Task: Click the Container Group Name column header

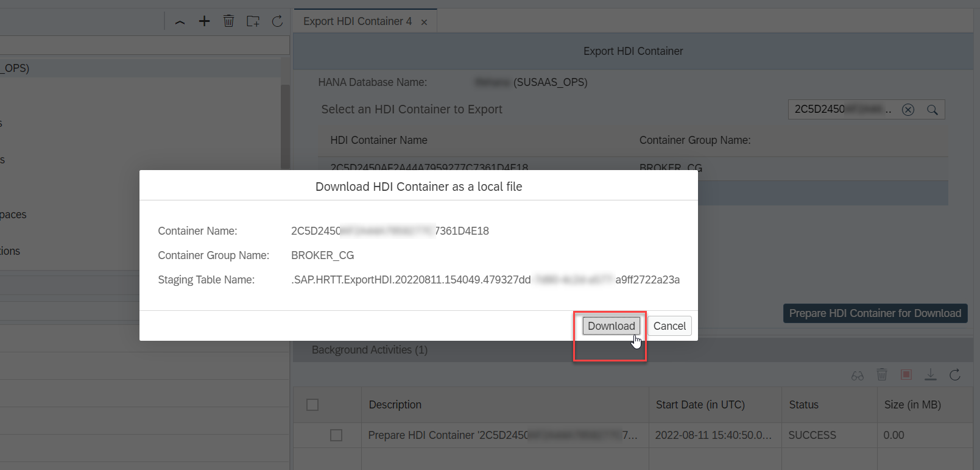Action: click(x=695, y=140)
